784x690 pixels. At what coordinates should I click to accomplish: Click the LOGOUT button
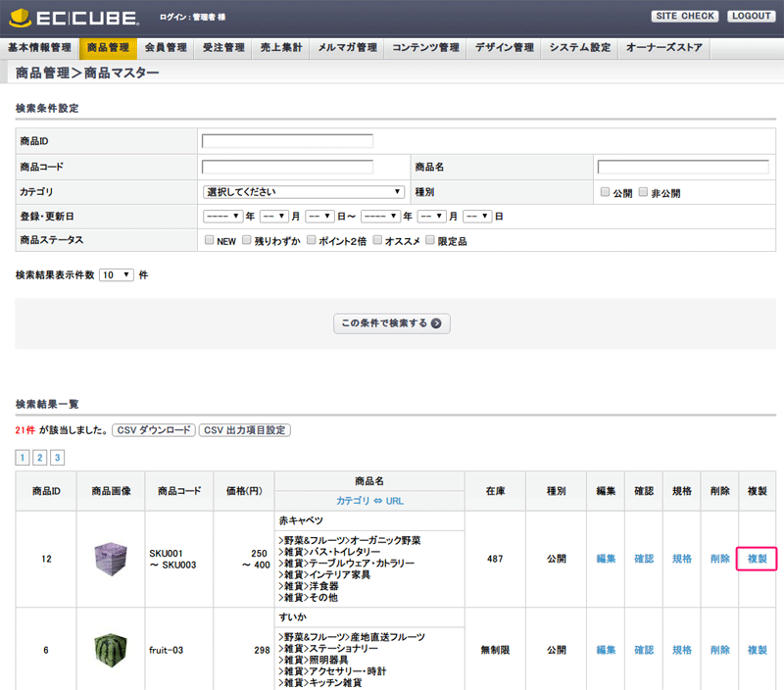point(752,17)
